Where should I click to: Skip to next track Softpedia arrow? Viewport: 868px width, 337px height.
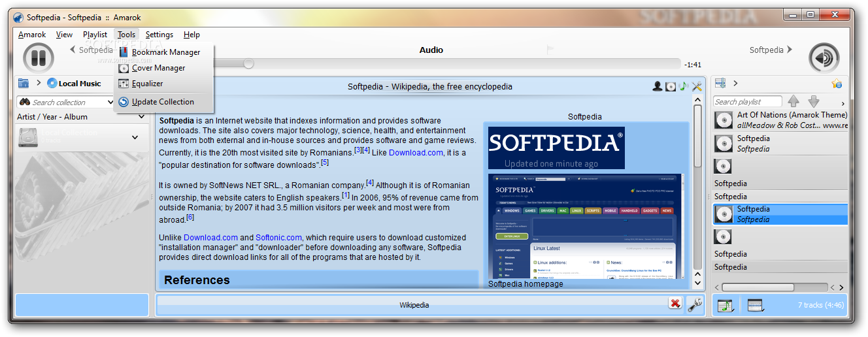[790, 50]
